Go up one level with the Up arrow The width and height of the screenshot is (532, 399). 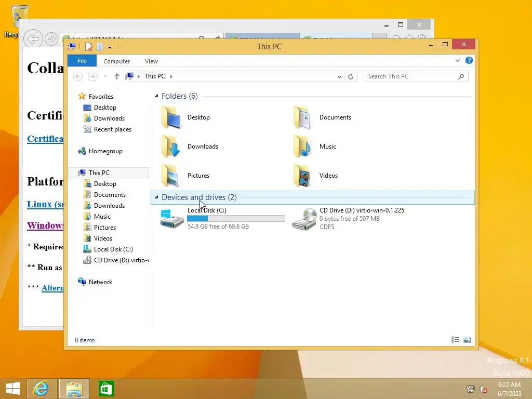coord(117,77)
